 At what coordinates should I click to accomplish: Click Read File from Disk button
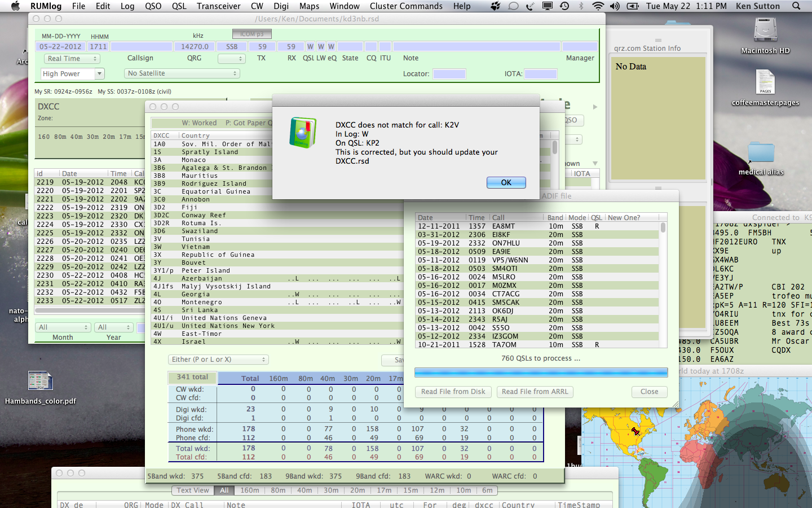point(453,392)
